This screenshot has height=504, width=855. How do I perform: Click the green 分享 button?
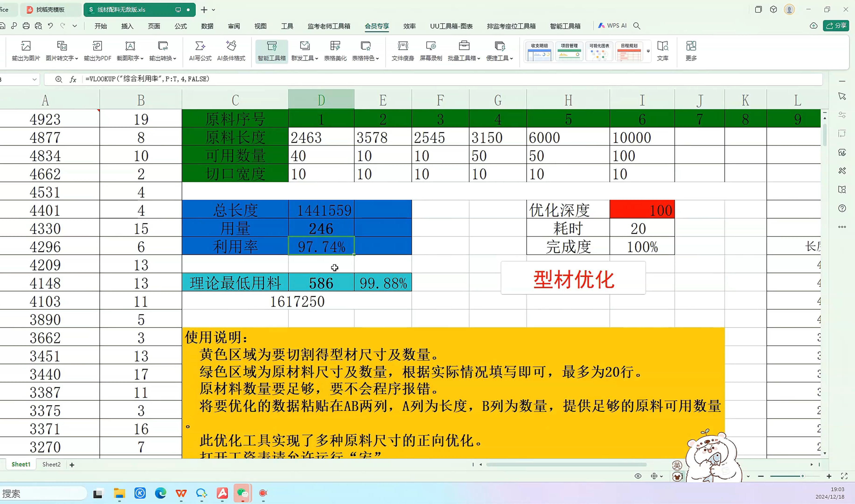pyautogui.click(x=836, y=26)
